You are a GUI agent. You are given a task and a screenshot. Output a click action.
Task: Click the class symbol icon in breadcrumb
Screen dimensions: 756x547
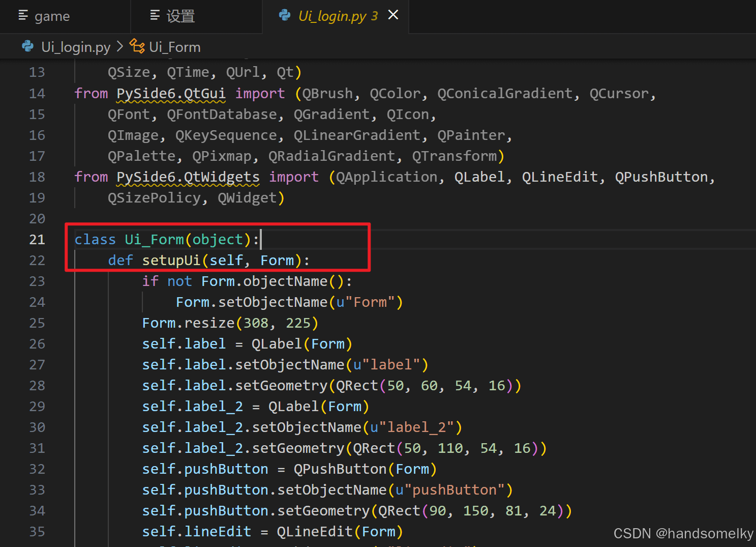137,46
